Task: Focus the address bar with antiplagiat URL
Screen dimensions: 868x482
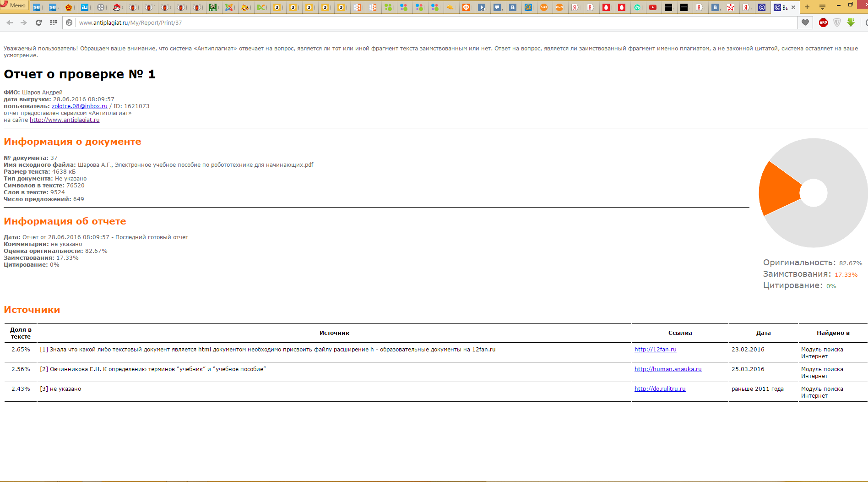Action: (x=412, y=22)
